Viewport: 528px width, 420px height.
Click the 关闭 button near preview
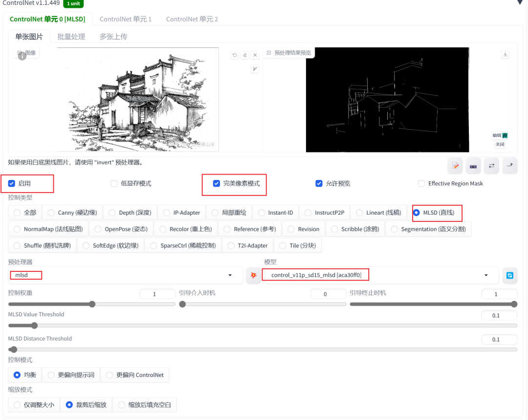pos(500,144)
